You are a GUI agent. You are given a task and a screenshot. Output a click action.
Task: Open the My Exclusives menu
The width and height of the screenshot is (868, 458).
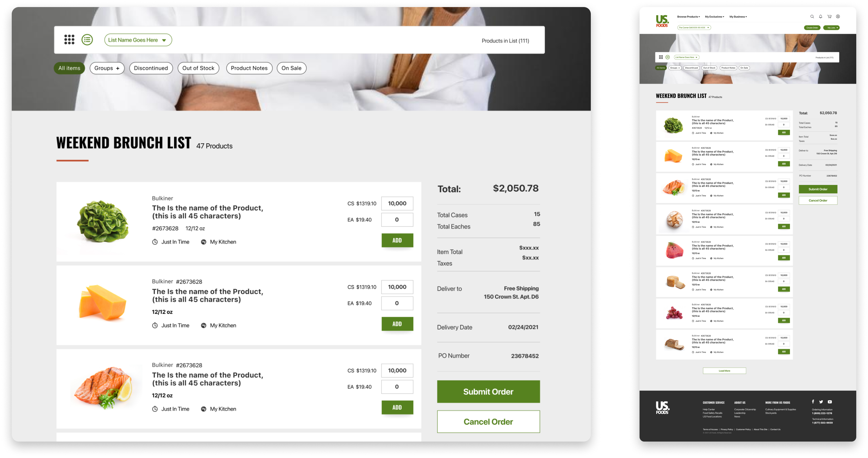coord(714,16)
